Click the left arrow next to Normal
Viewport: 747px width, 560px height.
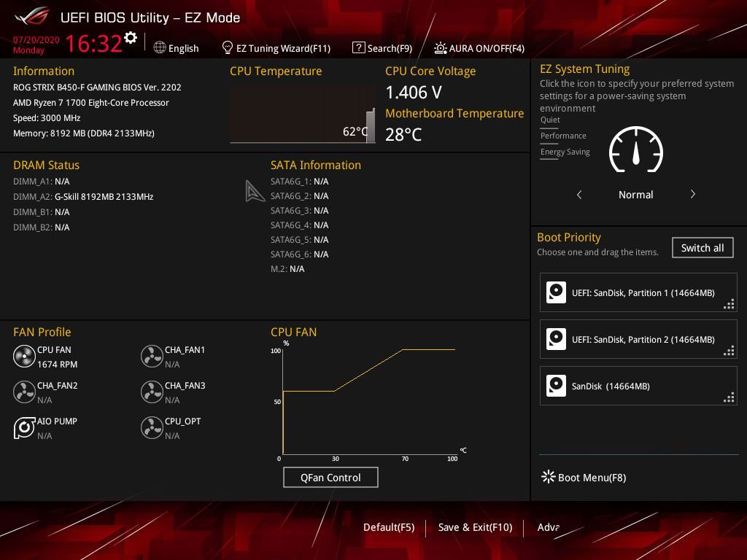(579, 195)
